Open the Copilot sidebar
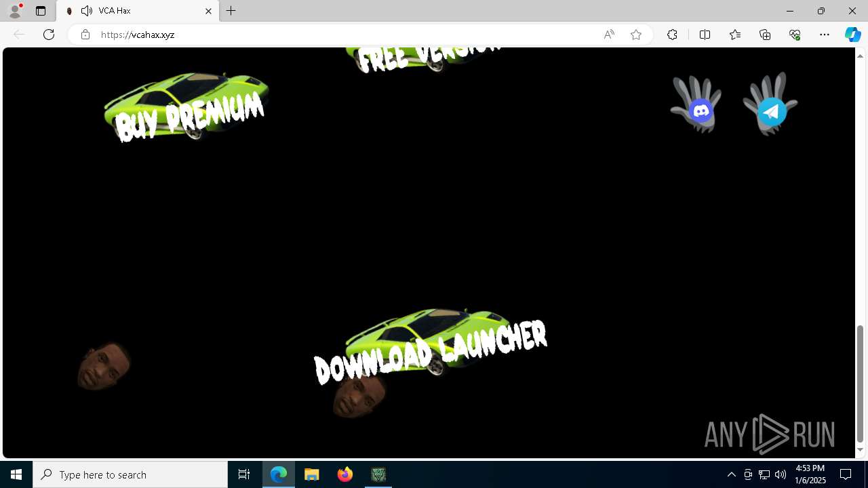 [853, 35]
